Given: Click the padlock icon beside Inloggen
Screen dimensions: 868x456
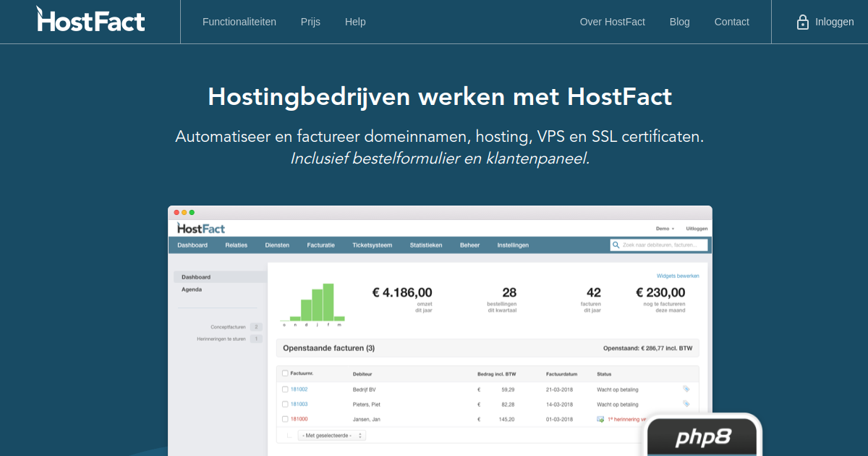Looking at the screenshot, I should click(802, 22).
